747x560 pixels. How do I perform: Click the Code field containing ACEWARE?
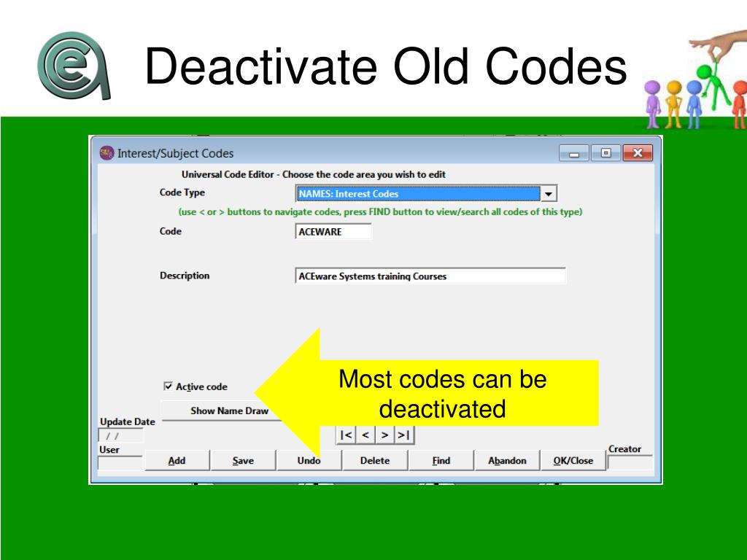coord(333,231)
